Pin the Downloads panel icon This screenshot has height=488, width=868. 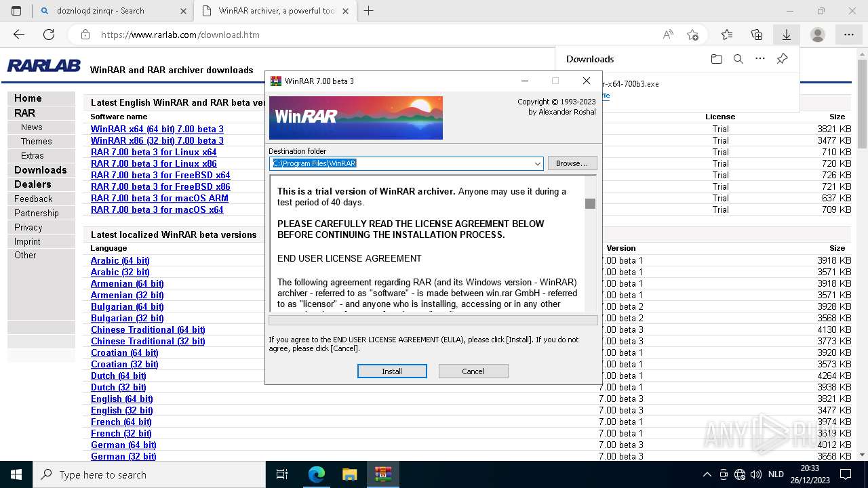pyautogui.click(x=782, y=59)
